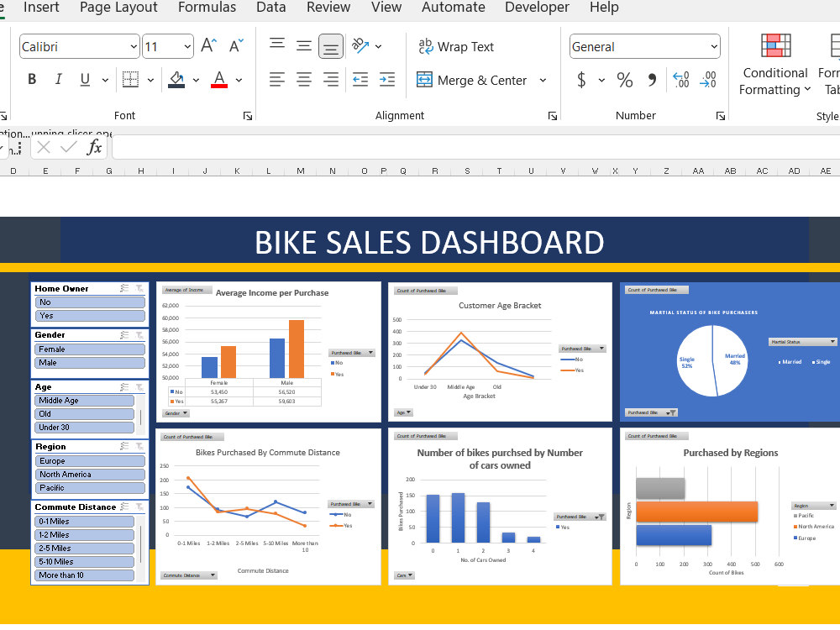Open Review ribbon tab

[328, 8]
